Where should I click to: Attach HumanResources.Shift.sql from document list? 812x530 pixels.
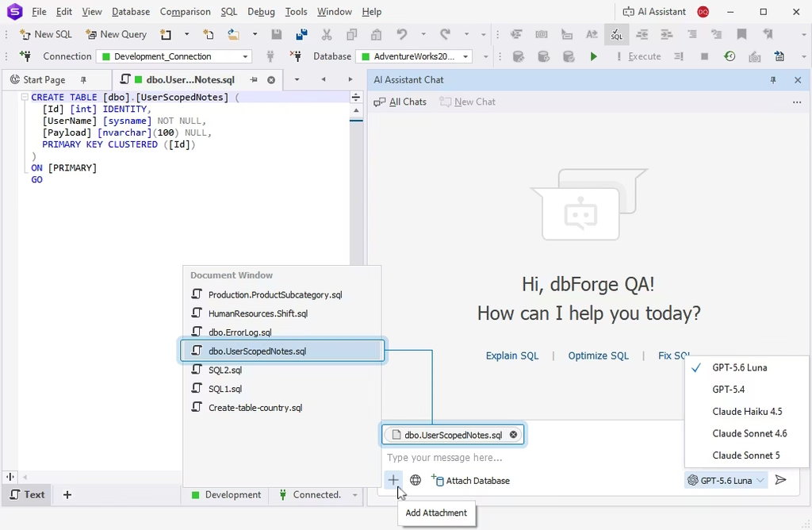tap(282, 313)
